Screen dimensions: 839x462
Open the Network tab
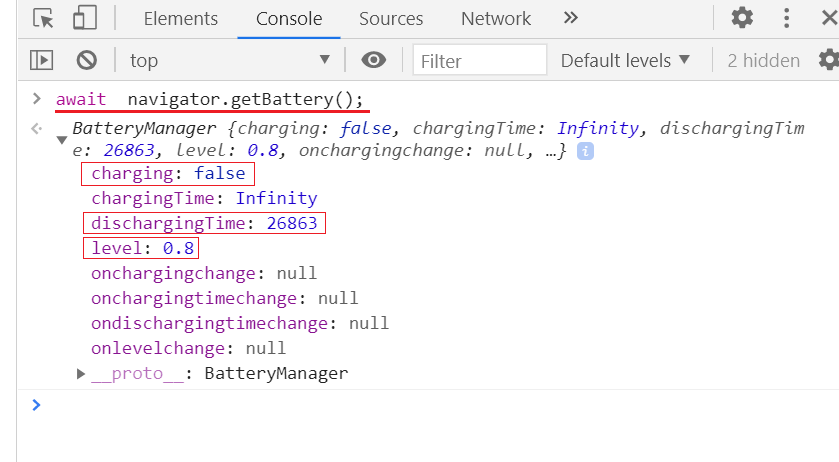[496, 19]
